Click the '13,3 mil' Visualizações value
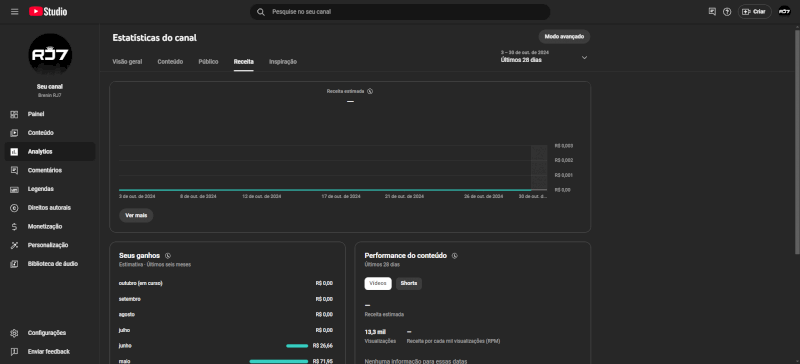 click(375, 332)
